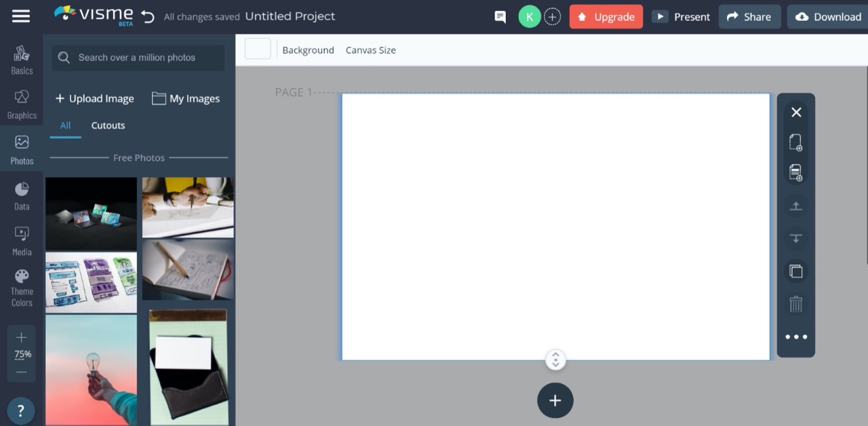868x426 pixels.
Task: Click the Download button
Action: click(x=827, y=17)
